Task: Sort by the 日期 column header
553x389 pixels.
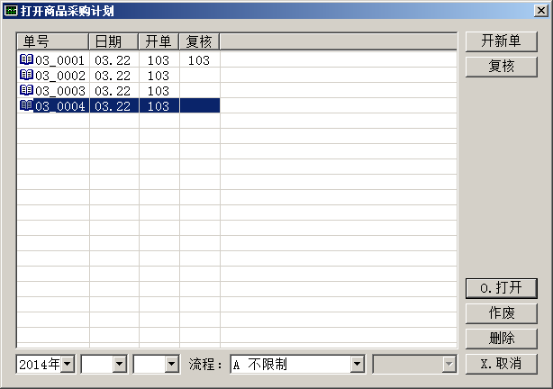Action: coord(114,42)
